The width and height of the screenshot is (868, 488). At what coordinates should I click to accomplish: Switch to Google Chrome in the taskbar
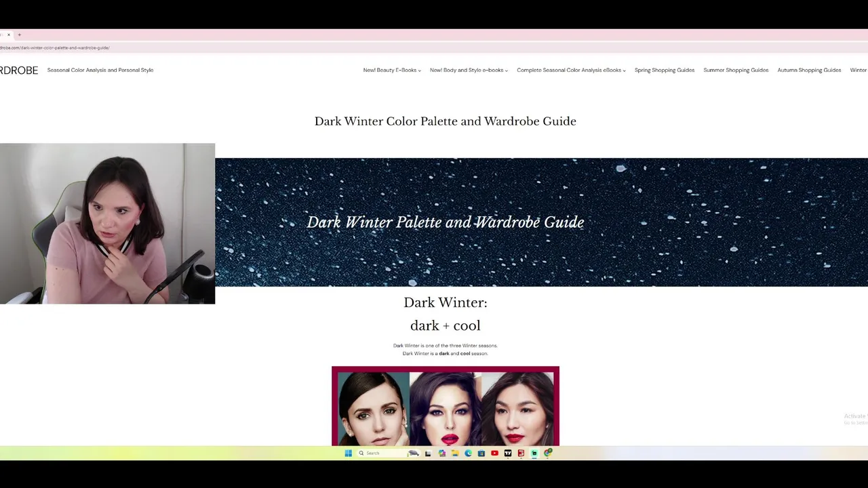click(x=547, y=453)
